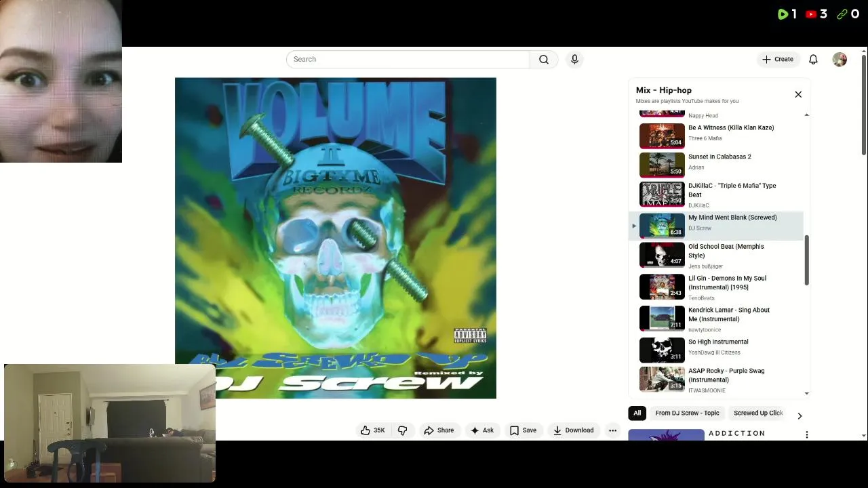Click Sunset in Calabasas 2 thumbnail
Image resolution: width=868 pixels, height=488 pixels.
[662, 165]
